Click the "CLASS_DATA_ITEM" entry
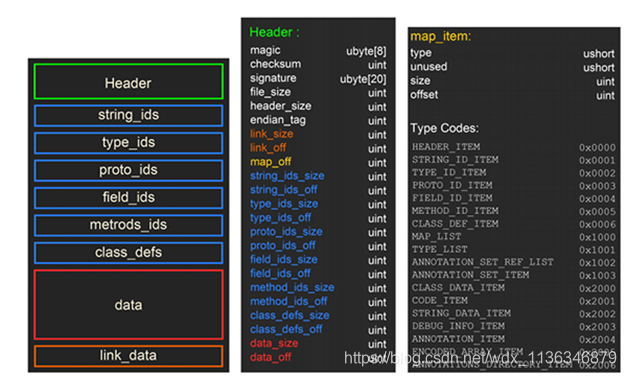The image size is (627, 377). (x=458, y=287)
